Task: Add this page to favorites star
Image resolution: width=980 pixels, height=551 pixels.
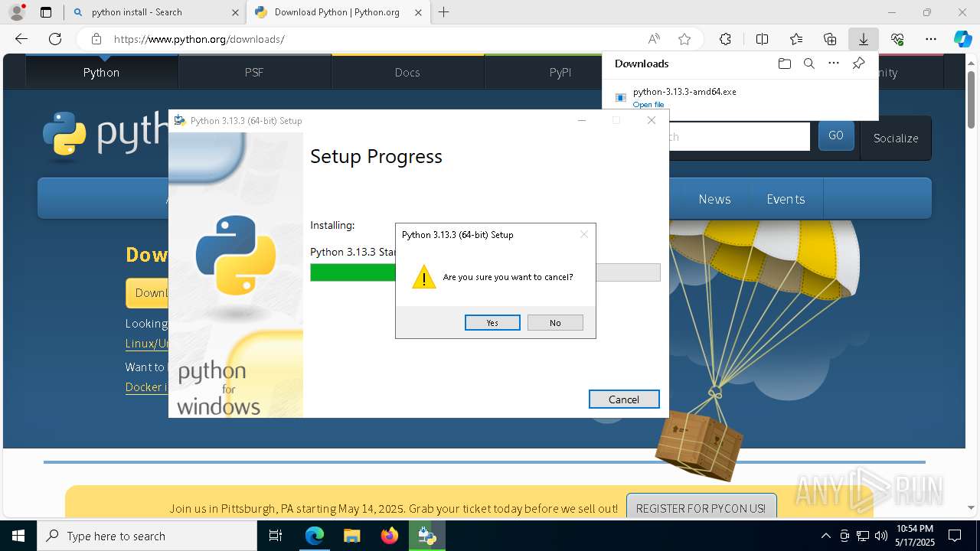Action: 684,39
